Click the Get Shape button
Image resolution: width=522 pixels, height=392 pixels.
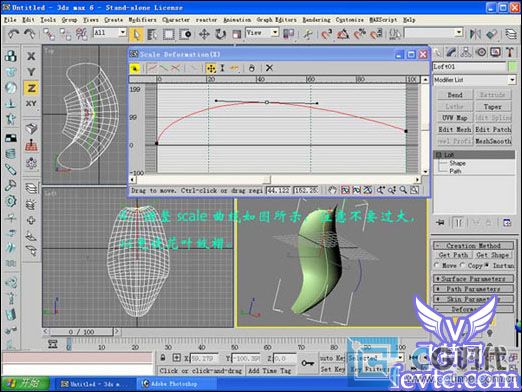tap(493, 255)
